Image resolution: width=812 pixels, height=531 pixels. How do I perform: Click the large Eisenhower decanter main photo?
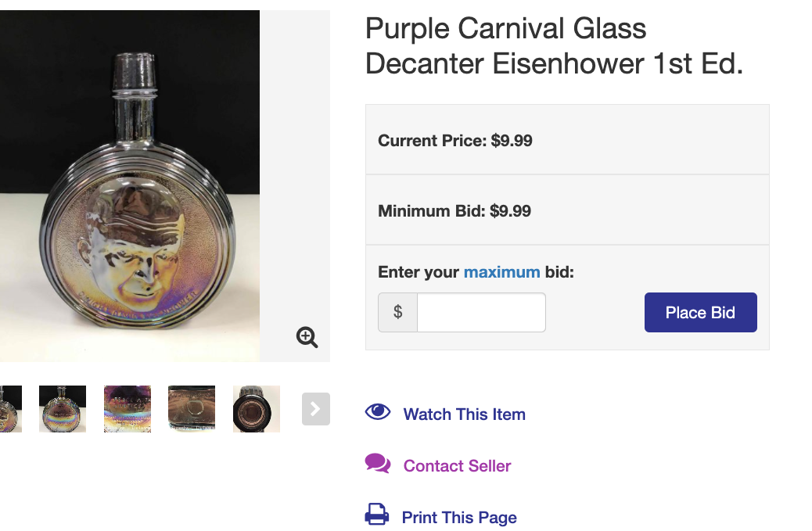[x=130, y=186]
